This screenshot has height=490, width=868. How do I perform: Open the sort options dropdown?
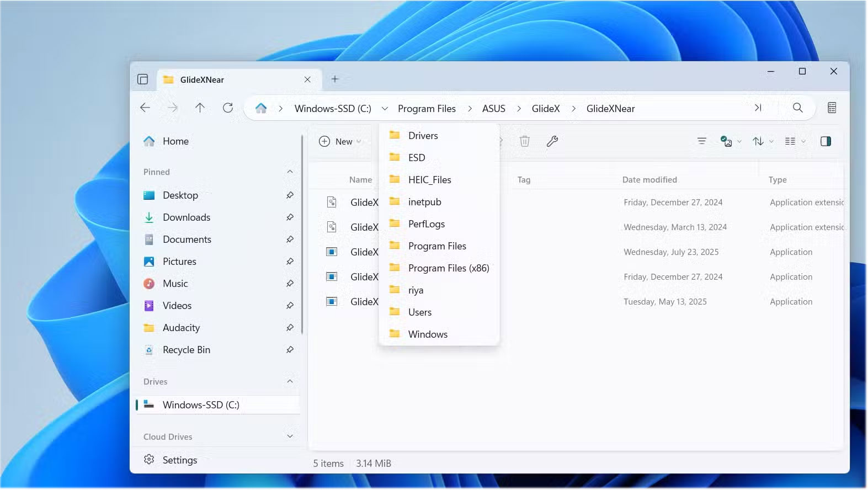(763, 141)
